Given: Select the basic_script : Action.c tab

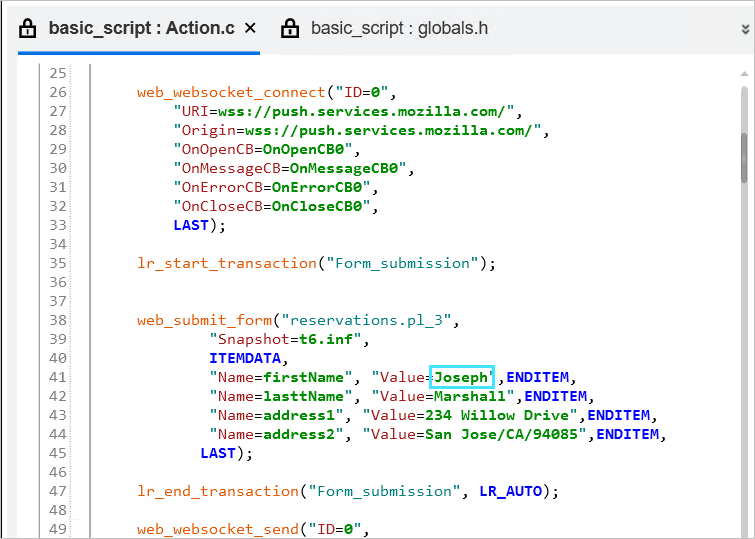Looking at the screenshot, I should coord(141,28).
